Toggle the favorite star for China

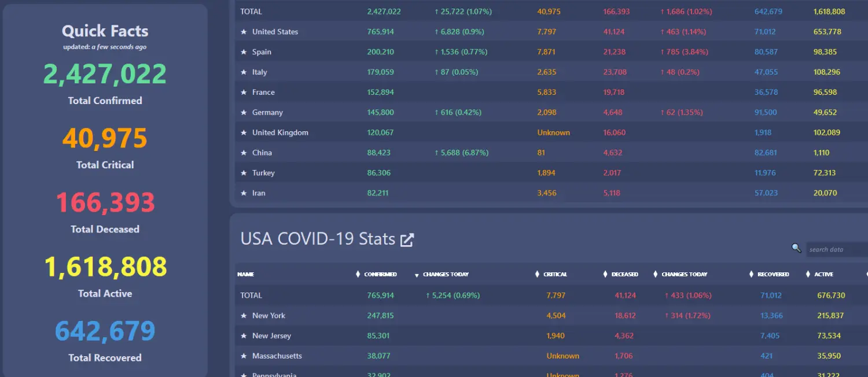pyautogui.click(x=244, y=153)
